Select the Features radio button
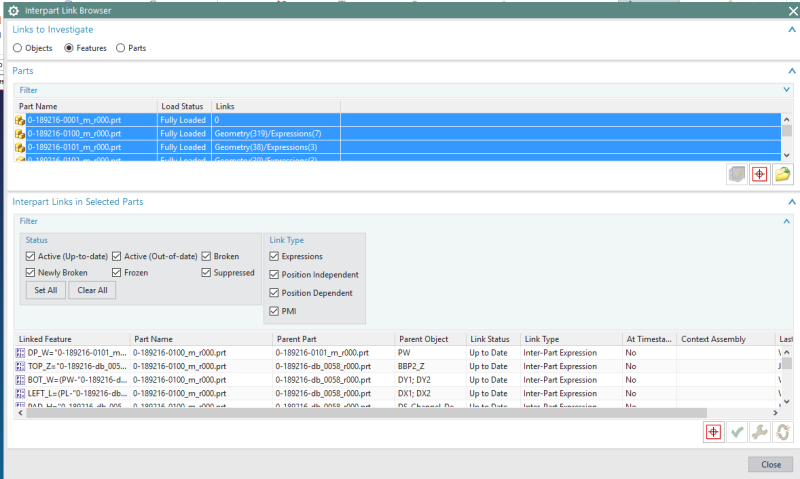Image resolution: width=800 pixels, height=479 pixels. 69,48
